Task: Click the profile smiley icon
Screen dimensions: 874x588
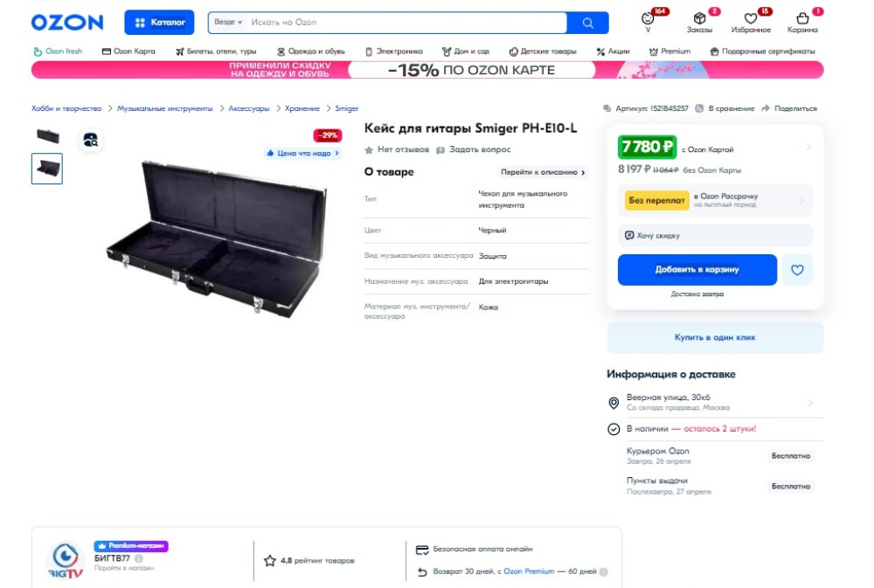Action: point(648,18)
